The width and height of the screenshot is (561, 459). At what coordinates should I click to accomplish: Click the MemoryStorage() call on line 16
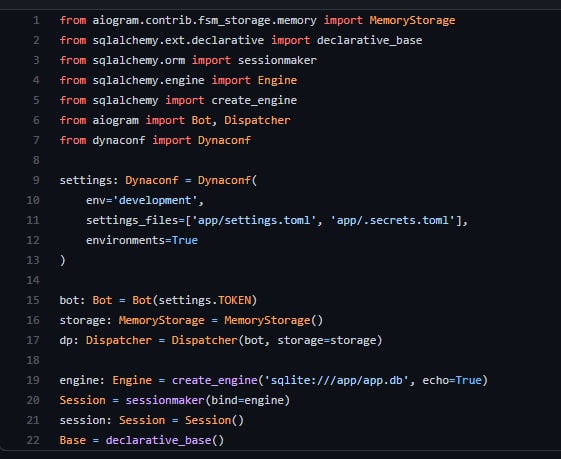pos(274,320)
